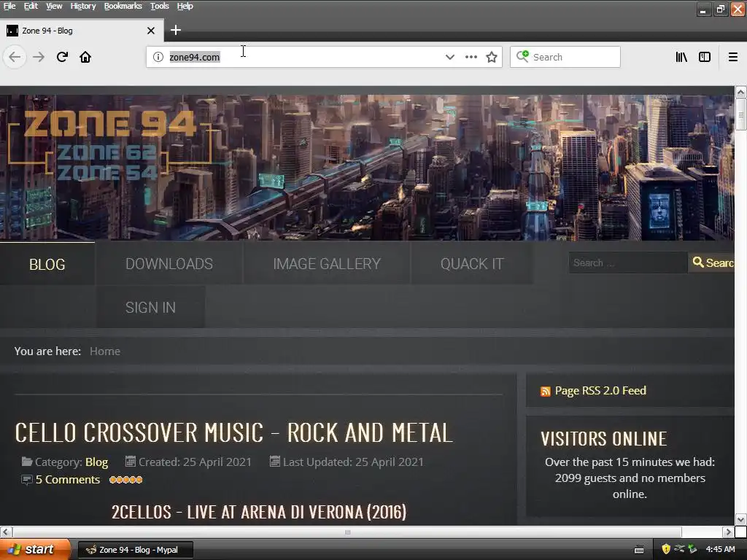Bookmark this page with the star icon
The width and height of the screenshot is (747, 560).
point(492,57)
